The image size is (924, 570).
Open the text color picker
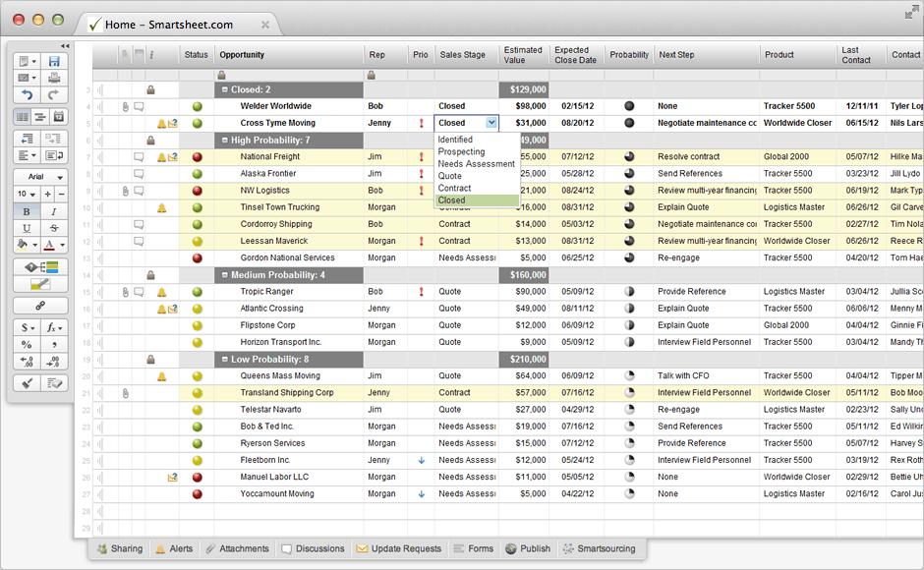[52, 245]
